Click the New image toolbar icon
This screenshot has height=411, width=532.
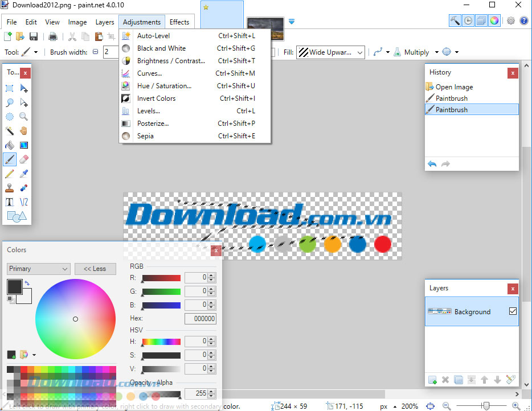(x=7, y=36)
